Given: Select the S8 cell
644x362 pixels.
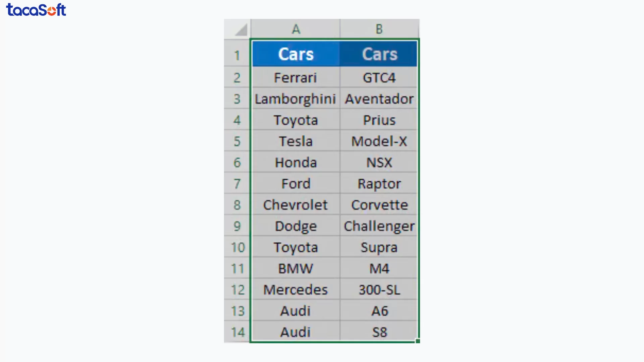Looking at the screenshot, I should (379, 331).
